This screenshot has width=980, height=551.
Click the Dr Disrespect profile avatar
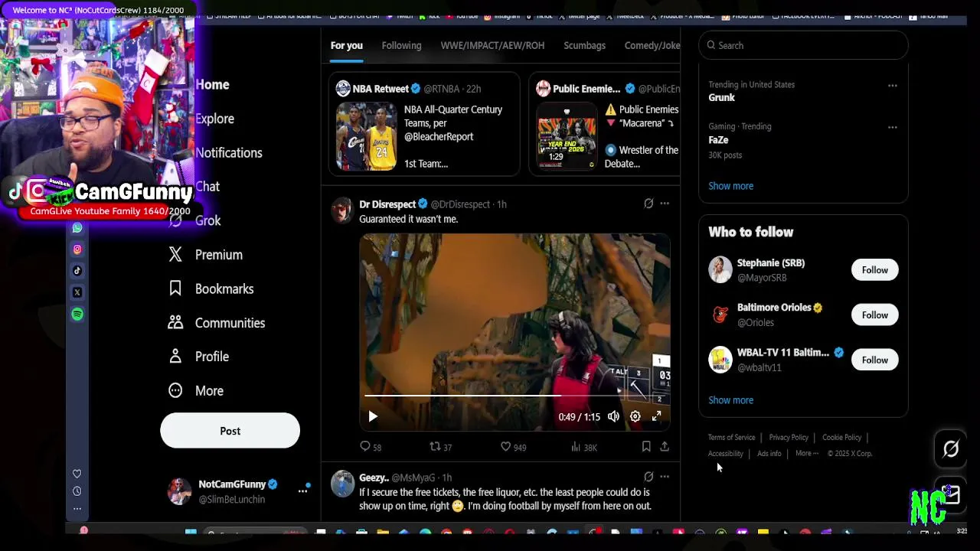click(x=342, y=210)
